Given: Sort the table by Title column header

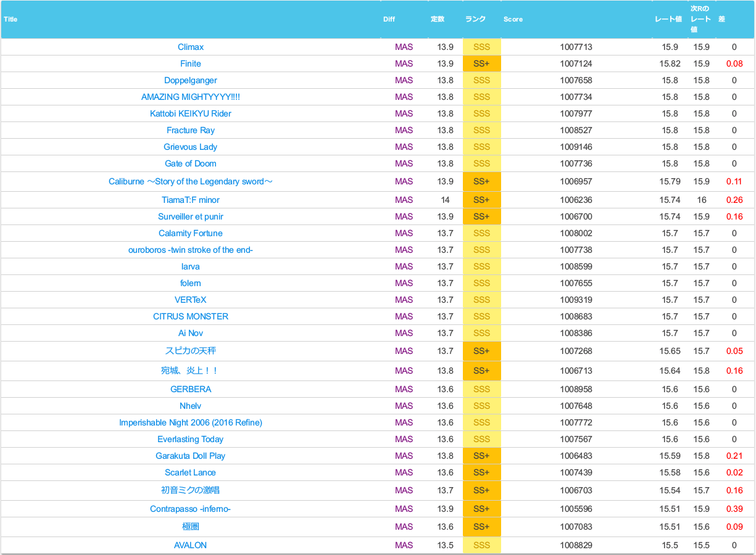Looking at the screenshot, I should [11, 19].
